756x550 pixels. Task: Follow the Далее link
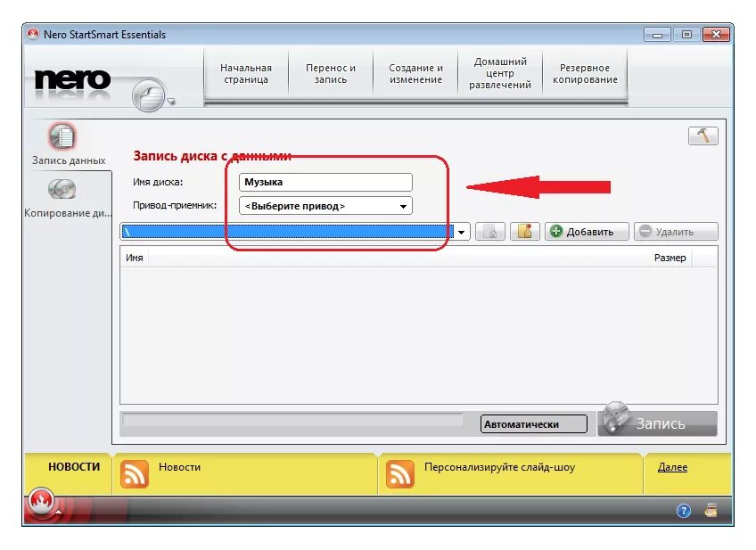pyautogui.click(x=672, y=467)
